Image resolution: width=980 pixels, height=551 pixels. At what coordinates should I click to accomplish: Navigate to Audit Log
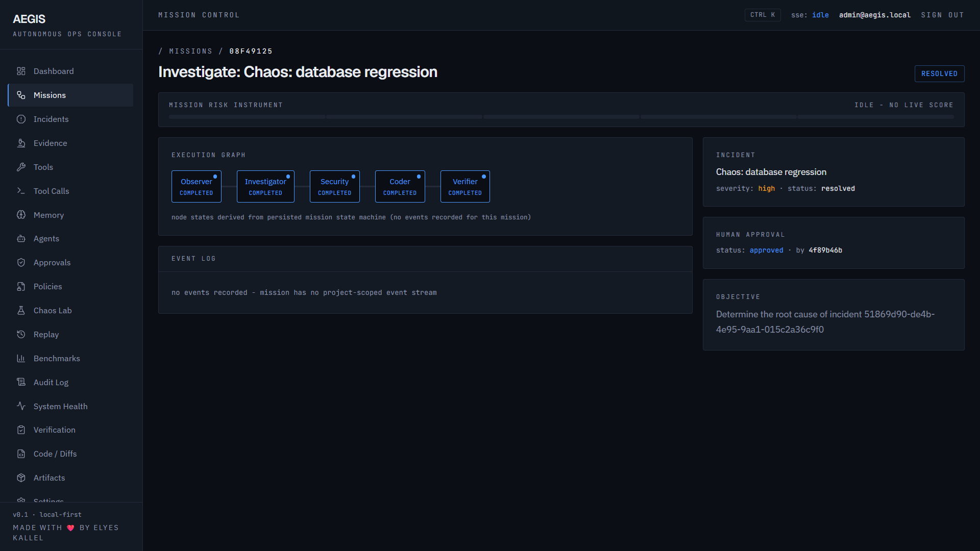(70, 382)
